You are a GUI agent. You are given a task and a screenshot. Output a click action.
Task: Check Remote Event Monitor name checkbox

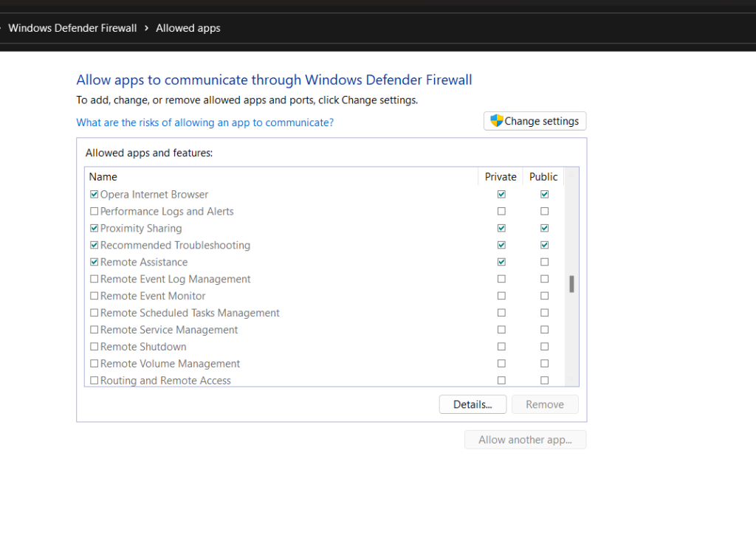click(94, 296)
